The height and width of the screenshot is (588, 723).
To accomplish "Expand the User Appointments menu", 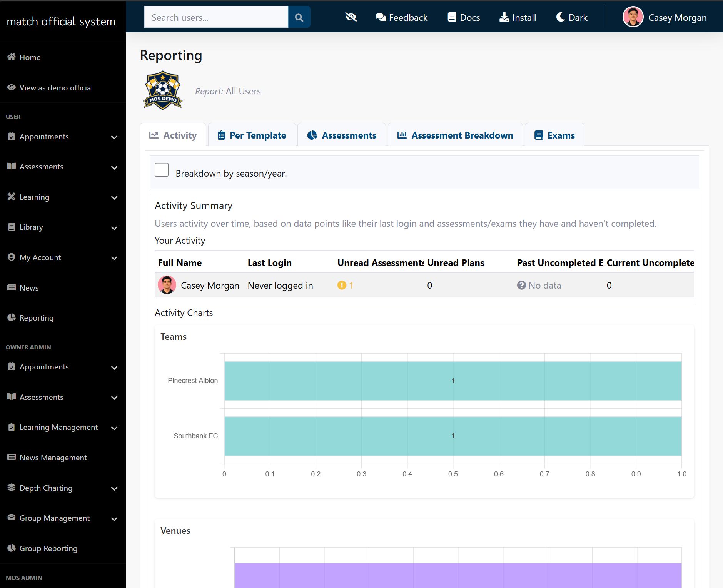I will click(63, 137).
